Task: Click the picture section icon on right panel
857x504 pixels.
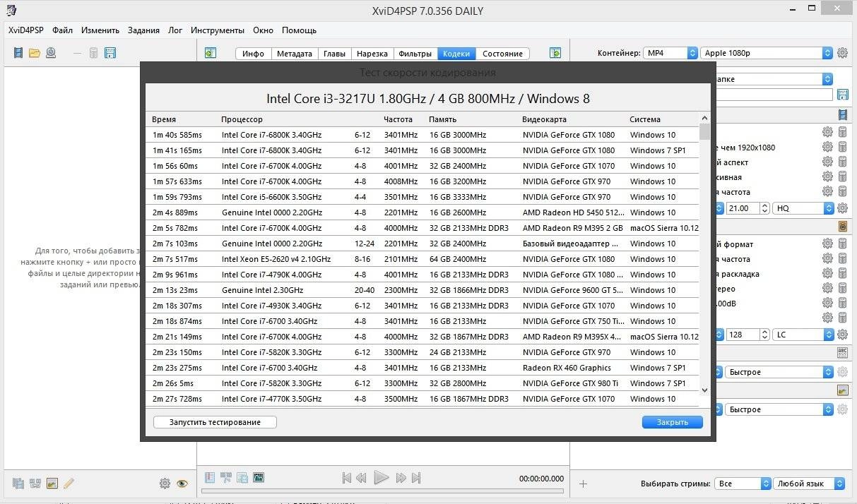Action: (842, 390)
